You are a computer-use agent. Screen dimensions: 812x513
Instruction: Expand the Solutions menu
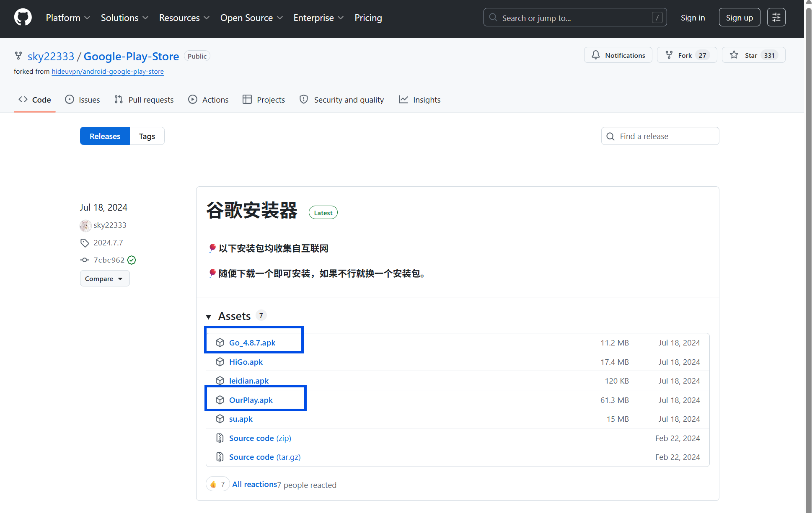[x=124, y=18]
